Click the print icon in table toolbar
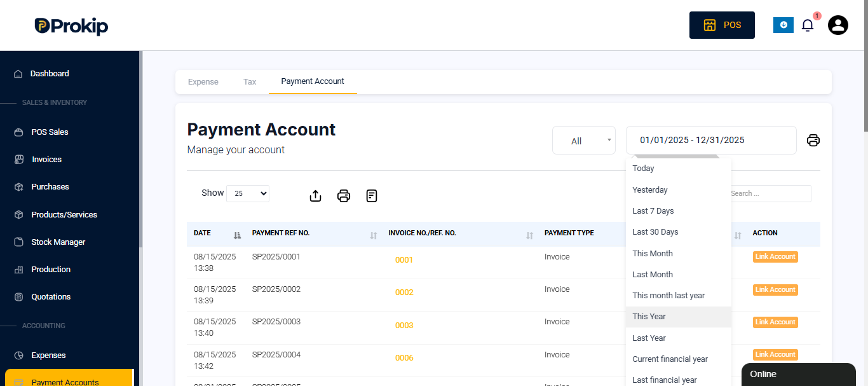The width and height of the screenshot is (868, 386). (344, 196)
